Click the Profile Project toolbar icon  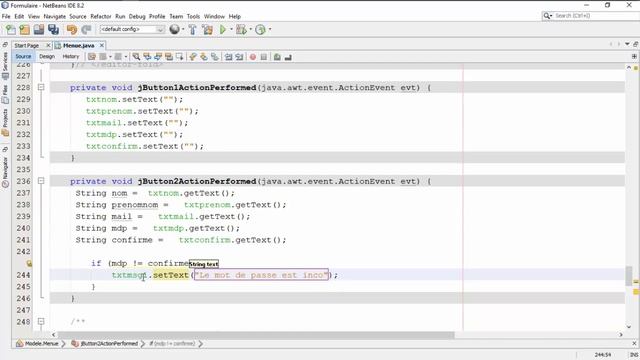point(260,29)
